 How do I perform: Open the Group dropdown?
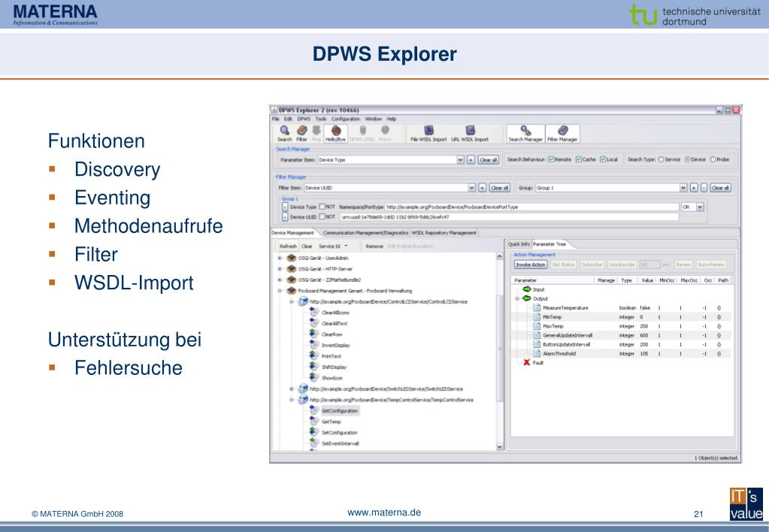click(x=683, y=188)
